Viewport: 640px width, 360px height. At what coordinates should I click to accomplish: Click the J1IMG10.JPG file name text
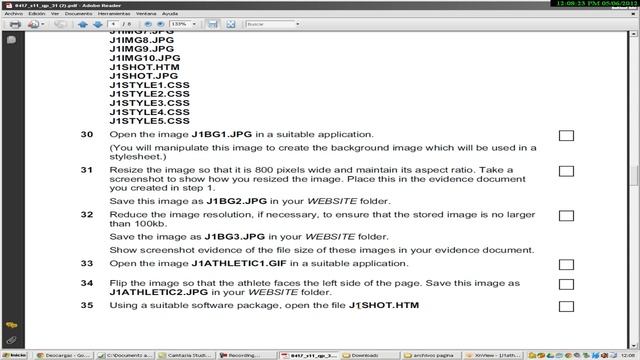(145, 58)
